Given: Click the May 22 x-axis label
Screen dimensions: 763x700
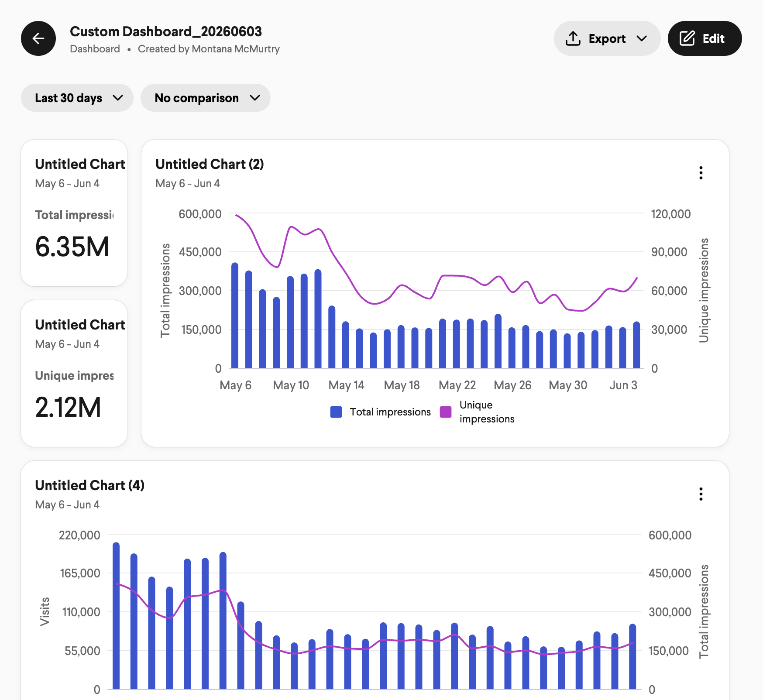Looking at the screenshot, I should 457,385.
